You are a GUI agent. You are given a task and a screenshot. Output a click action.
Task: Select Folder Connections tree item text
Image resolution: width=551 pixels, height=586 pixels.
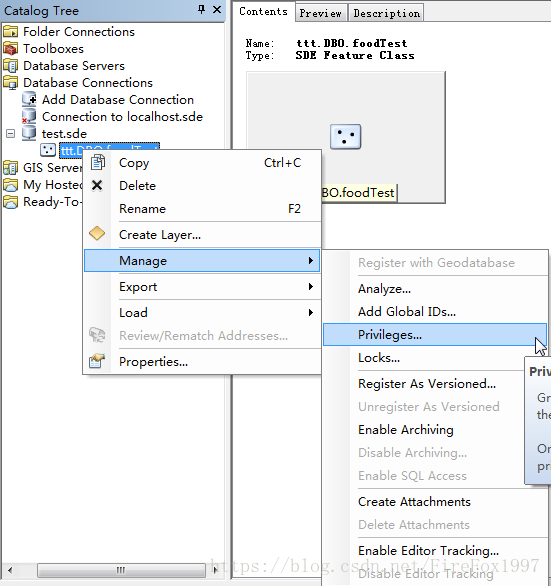79,32
